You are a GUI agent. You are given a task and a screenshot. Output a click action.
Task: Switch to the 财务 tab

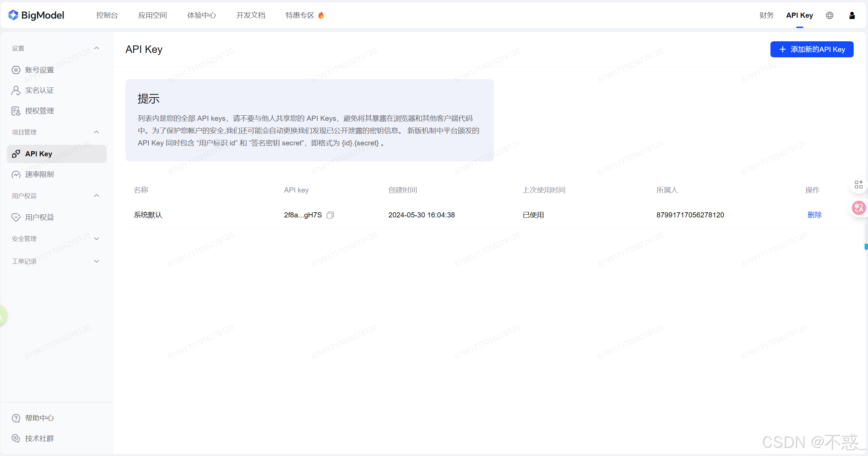[766, 15]
